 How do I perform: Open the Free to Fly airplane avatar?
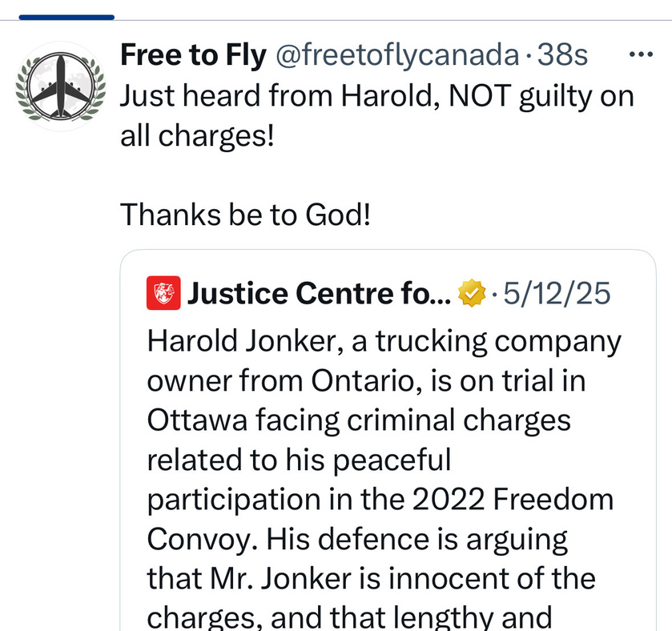pos(60,86)
